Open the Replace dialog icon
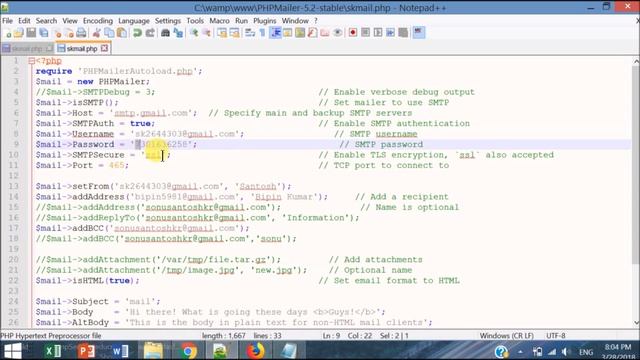 [x=178, y=33]
